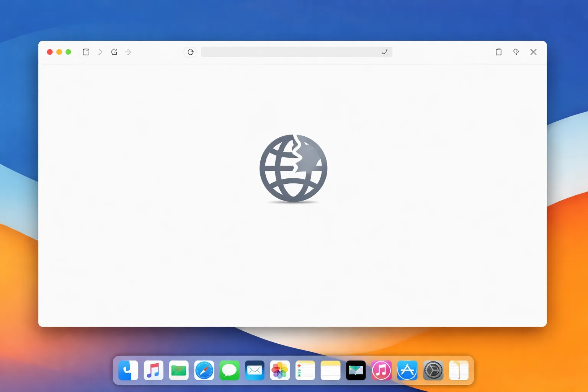
Task: Open Finder from the dock
Action: [x=128, y=371]
